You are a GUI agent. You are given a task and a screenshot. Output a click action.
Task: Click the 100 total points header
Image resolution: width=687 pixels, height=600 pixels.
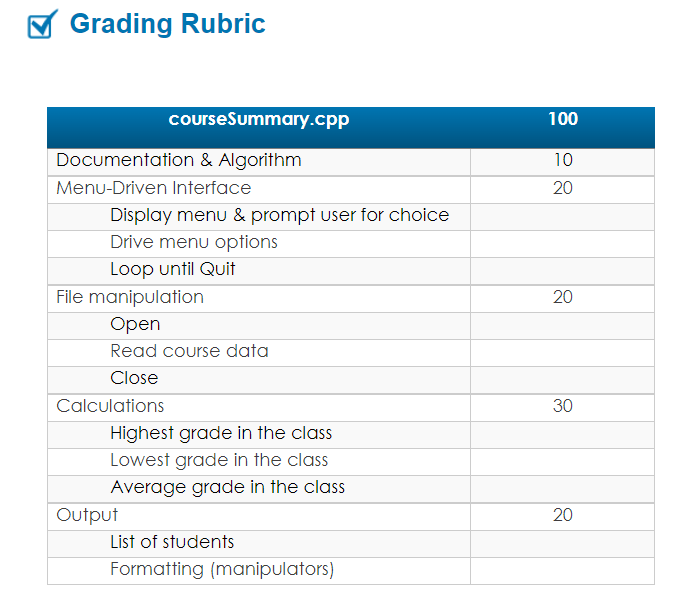(563, 127)
